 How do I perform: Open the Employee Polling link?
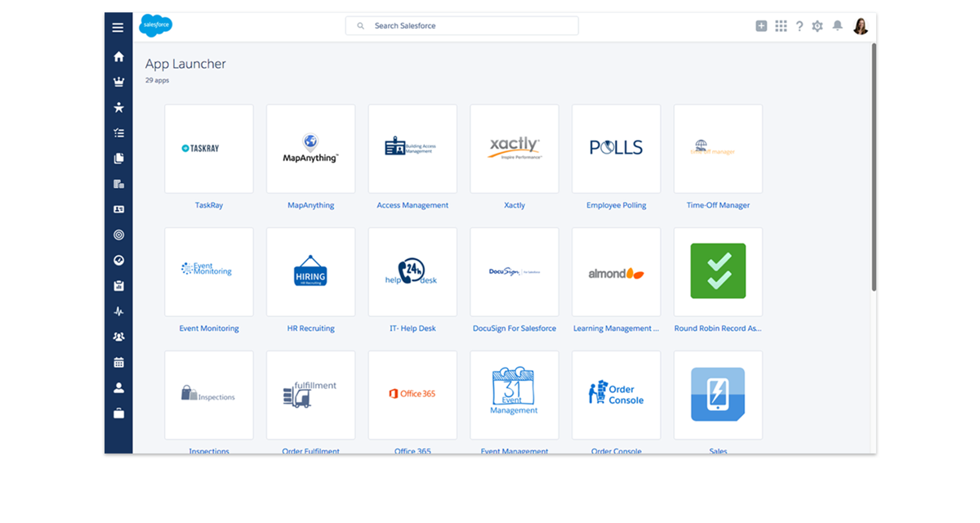[x=616, y=205]
